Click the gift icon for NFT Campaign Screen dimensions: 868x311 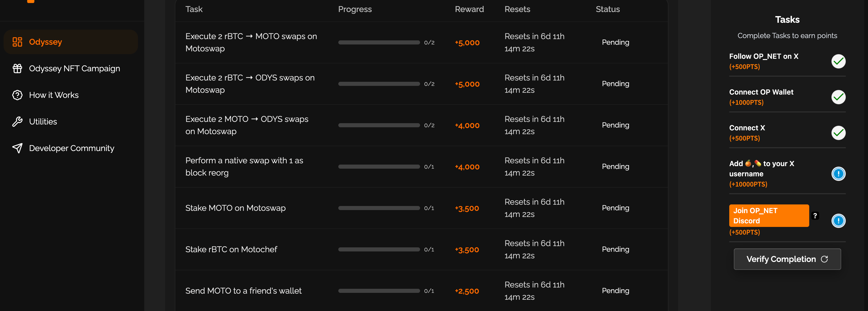click(x=17, y=68)
